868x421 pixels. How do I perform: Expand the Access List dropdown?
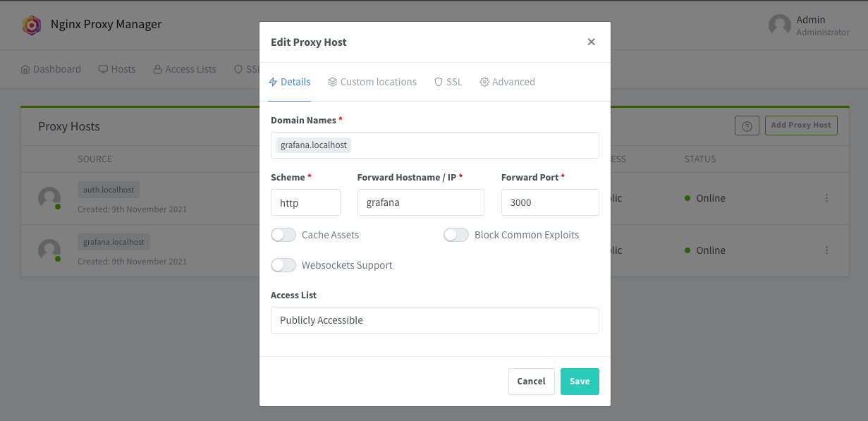pyautogui.click(x=434, y=320)
